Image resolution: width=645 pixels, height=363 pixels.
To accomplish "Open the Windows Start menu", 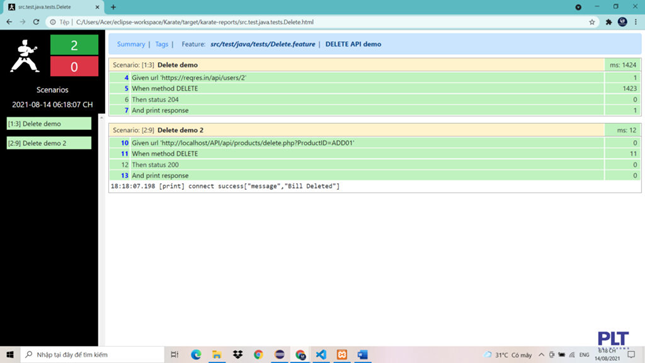I will [10, 354].
